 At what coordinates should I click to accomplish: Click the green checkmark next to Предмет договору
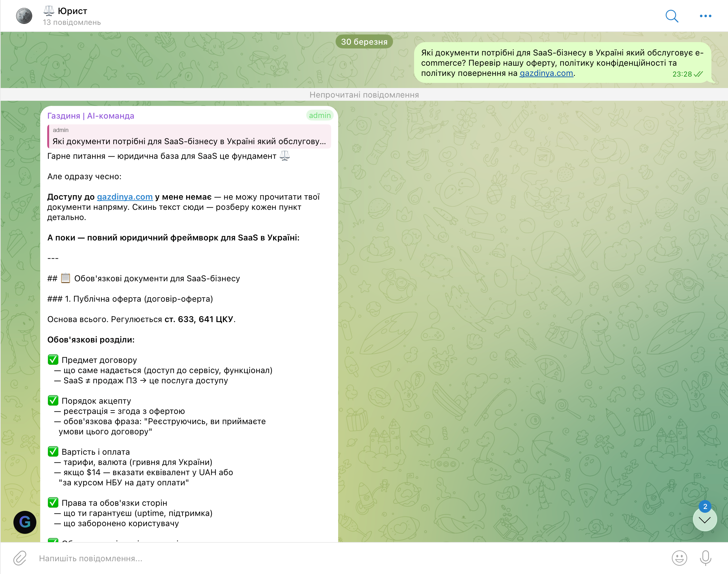(x=53, y=360)
